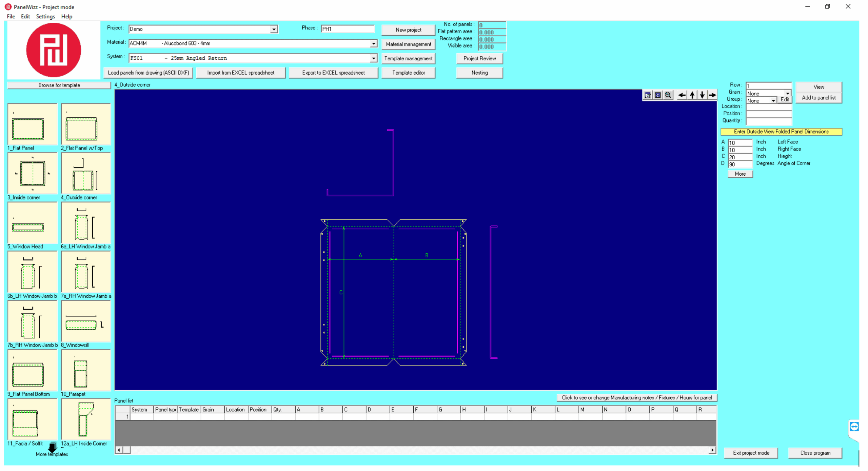Open the Project dropdown
The height and width of the screenshot is (471, 868).
[274, 29]
